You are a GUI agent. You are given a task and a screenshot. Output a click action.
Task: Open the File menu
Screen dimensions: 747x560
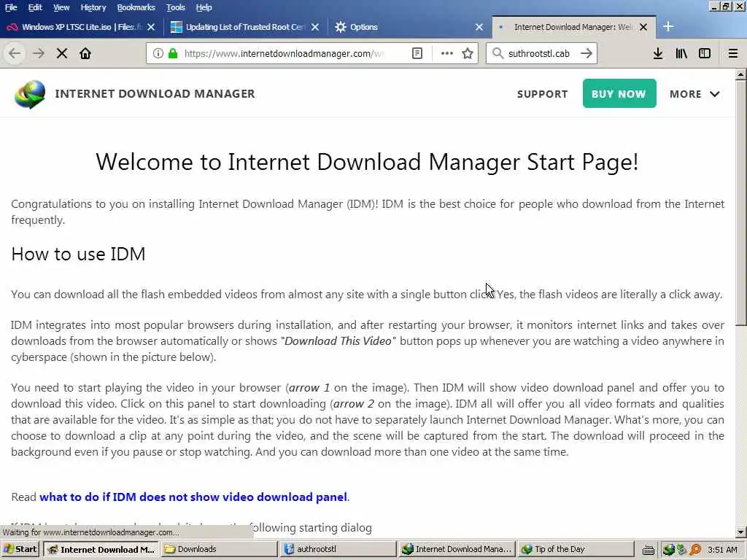(x=11, y=7)
